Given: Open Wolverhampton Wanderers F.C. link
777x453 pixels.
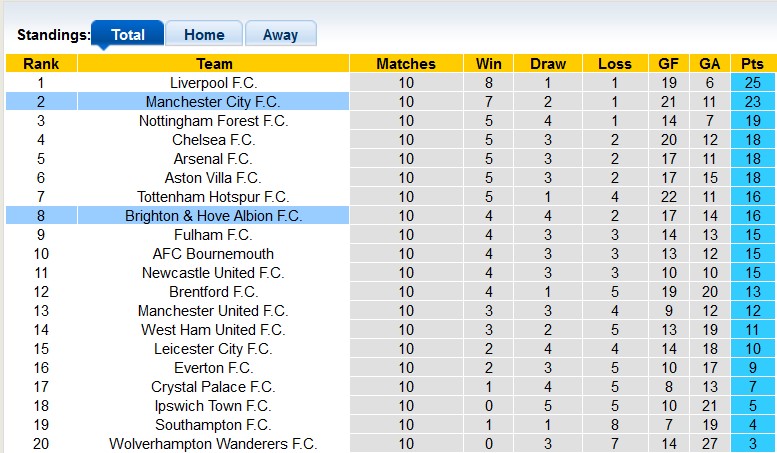Looking at the screenshot, I should tap(213, 443).
